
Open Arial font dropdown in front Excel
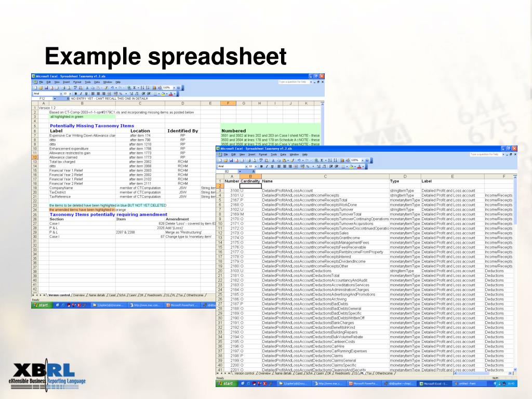point(246,166)
